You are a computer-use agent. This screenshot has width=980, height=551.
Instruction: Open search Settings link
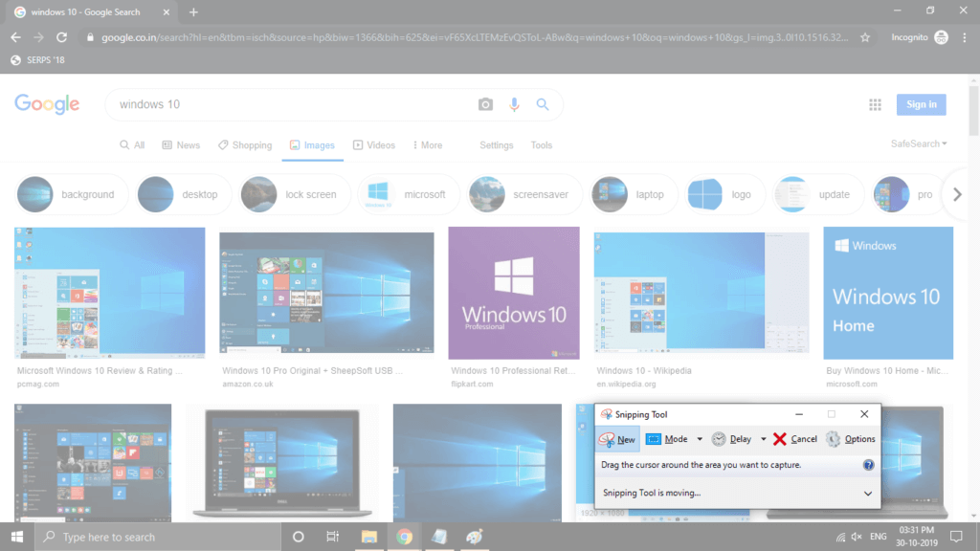(497, 145)
